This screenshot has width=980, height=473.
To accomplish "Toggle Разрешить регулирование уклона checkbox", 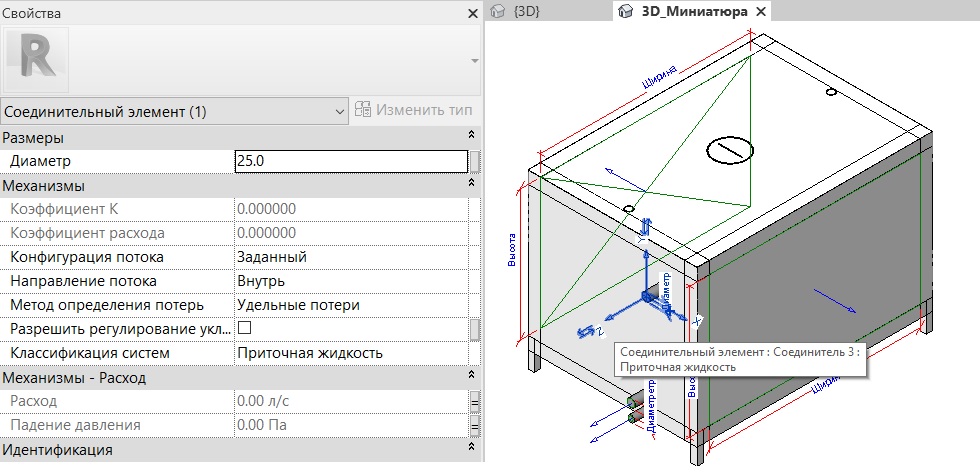I will (x=243, y=328).
